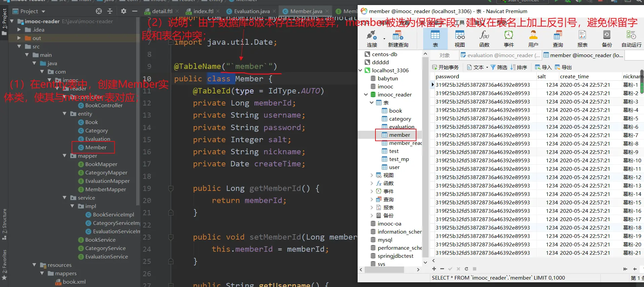Click the 筛选 filter button
This screenshot has width=644, height=287.
[499, 68]
